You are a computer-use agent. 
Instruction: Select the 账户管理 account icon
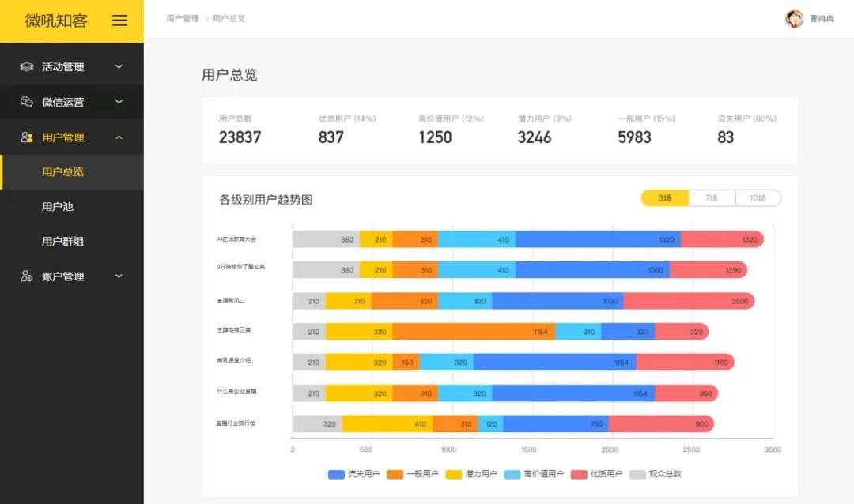click(x=25, y=276)
